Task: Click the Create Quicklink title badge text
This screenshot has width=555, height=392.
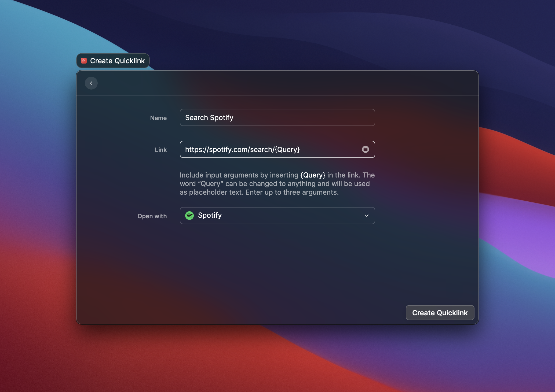Action: (x=117, y=61)
